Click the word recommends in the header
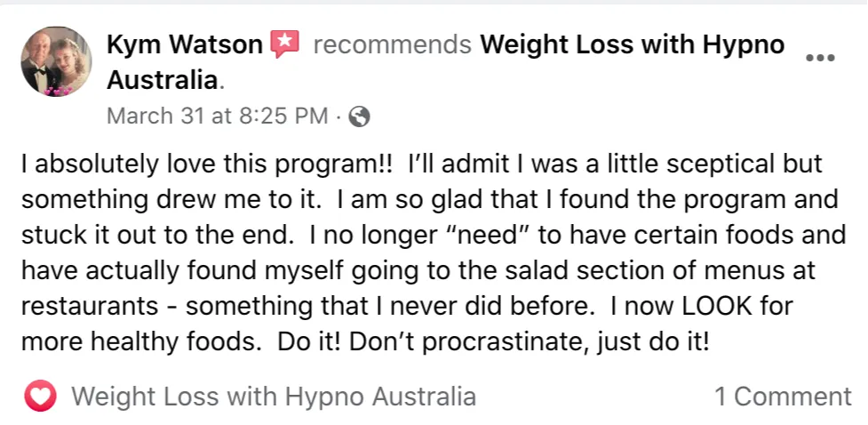 pyautogui.click(x=392, y=44)
